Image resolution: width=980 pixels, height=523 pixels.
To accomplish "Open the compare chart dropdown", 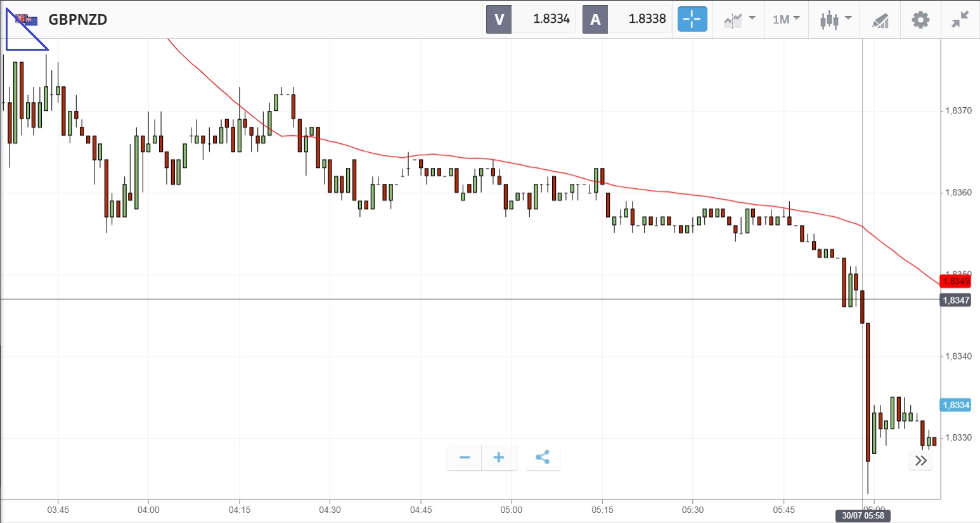I will click(x=739, y=19).
